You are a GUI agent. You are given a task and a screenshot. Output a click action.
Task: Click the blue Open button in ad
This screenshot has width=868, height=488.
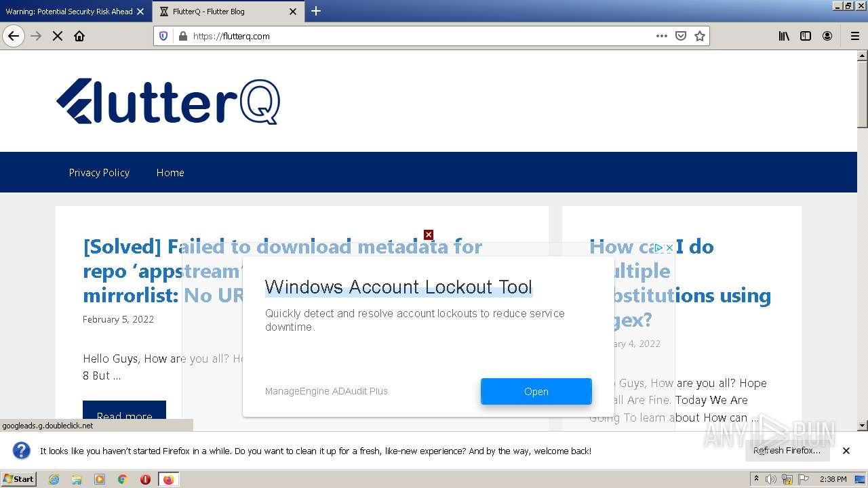536,391
